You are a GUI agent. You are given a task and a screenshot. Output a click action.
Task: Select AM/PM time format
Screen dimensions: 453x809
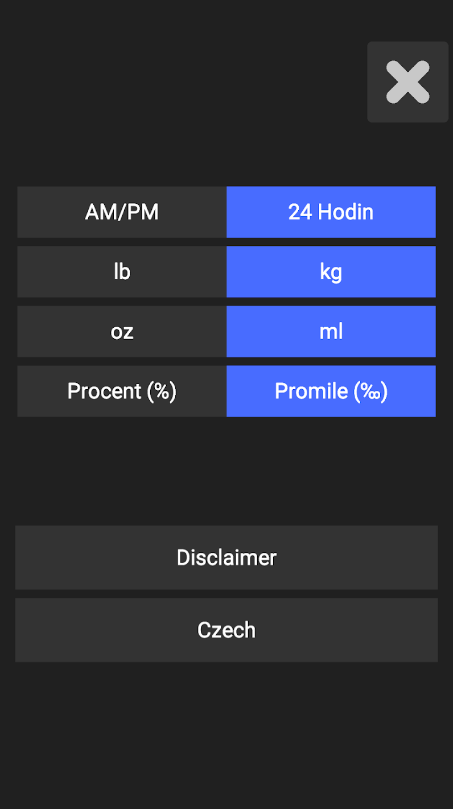point(122,212)
